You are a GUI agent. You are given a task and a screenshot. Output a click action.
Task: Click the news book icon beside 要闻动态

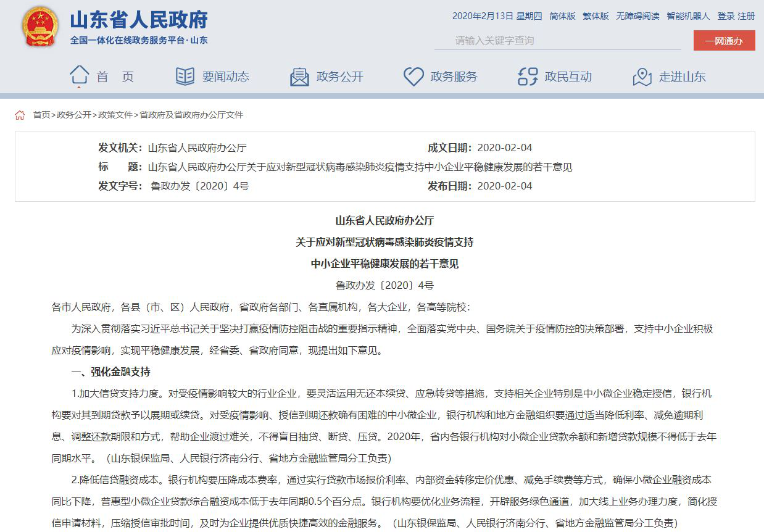(185, 77)
